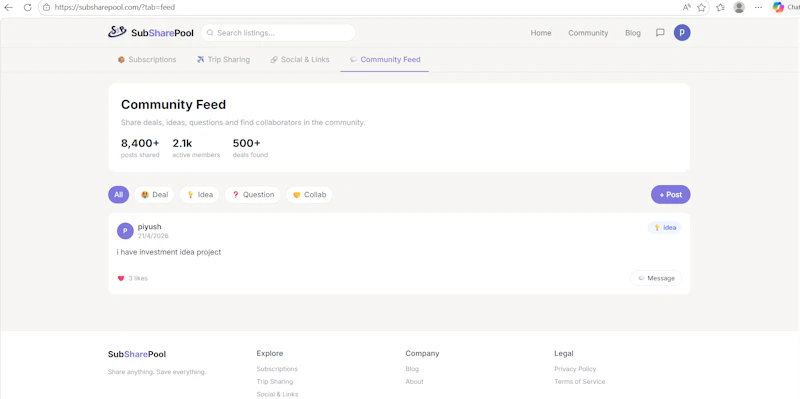Click Message button on piyush's post
The image size is (800, 399).
(x=656, y=278)
